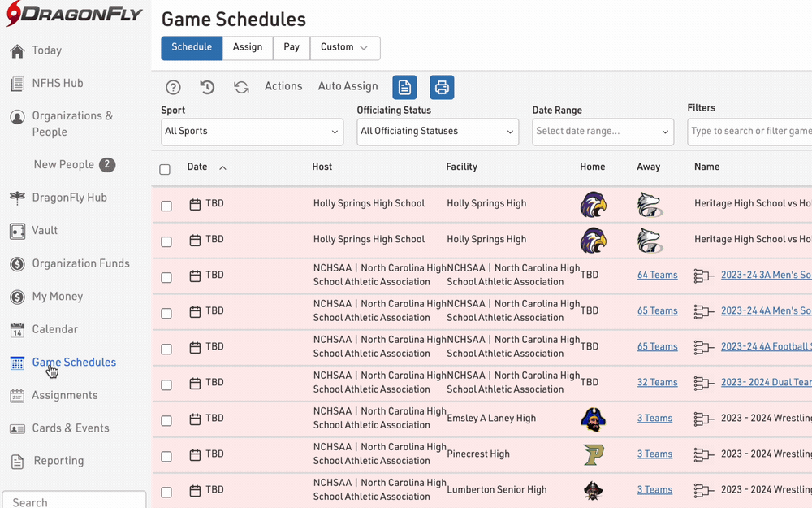Click the Filters search field

click(749, 132)
